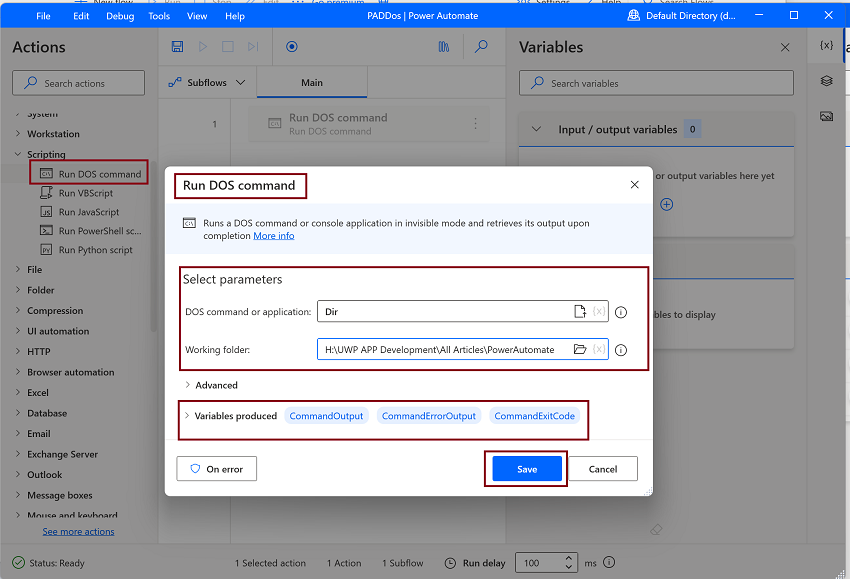The width and height of the screenshot is (850, 579).
Task: Click the Save flow icon in toolbar
Action: click(177, 47)
